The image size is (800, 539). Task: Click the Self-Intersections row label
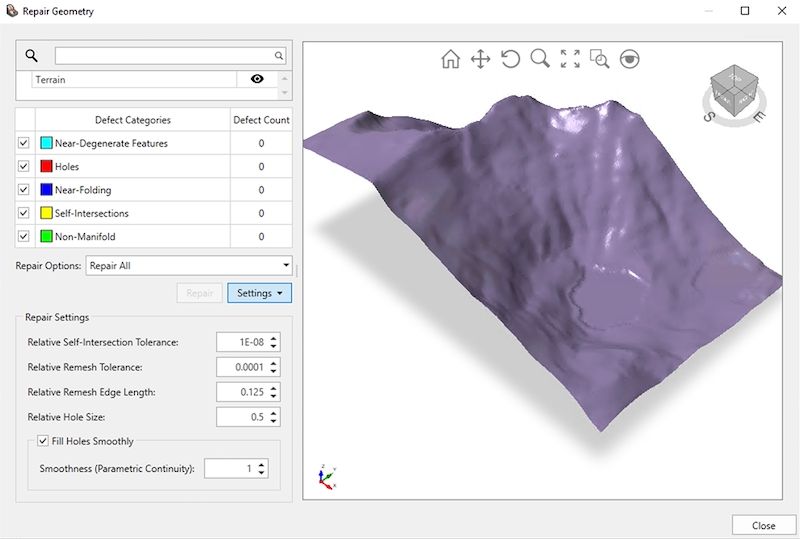(92, 213)
